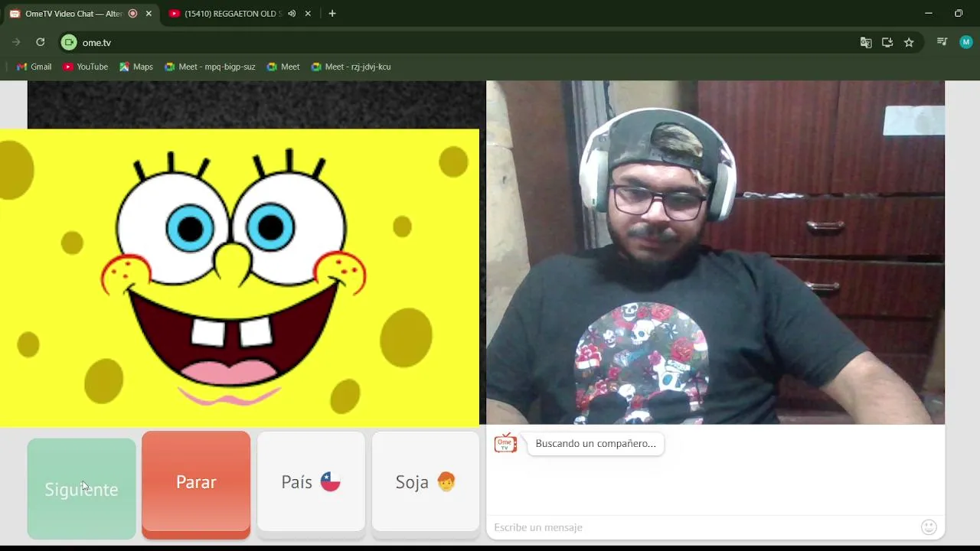Reload the ome.tv page
Image resolution: width=980 pixels, height=551 pixels.
[41, 42]
